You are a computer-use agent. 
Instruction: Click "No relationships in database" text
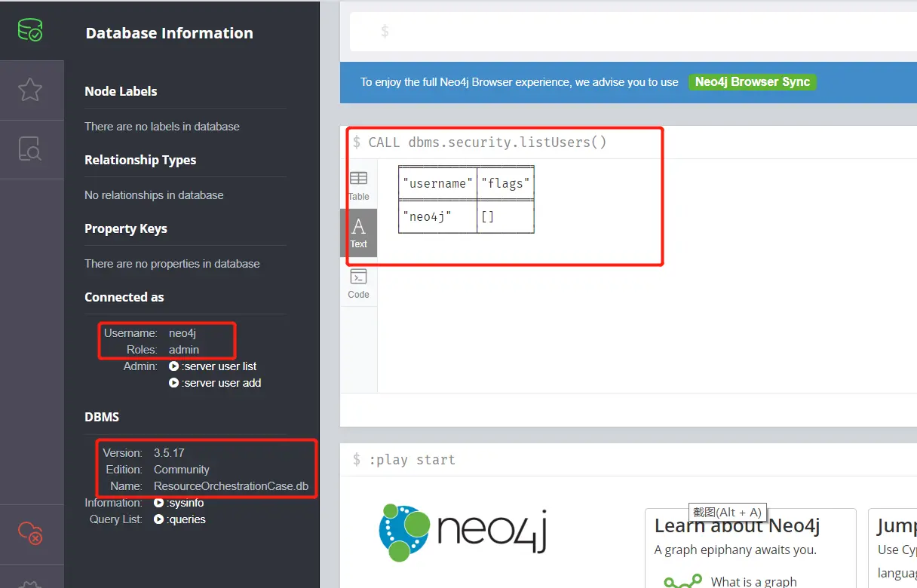154,195
